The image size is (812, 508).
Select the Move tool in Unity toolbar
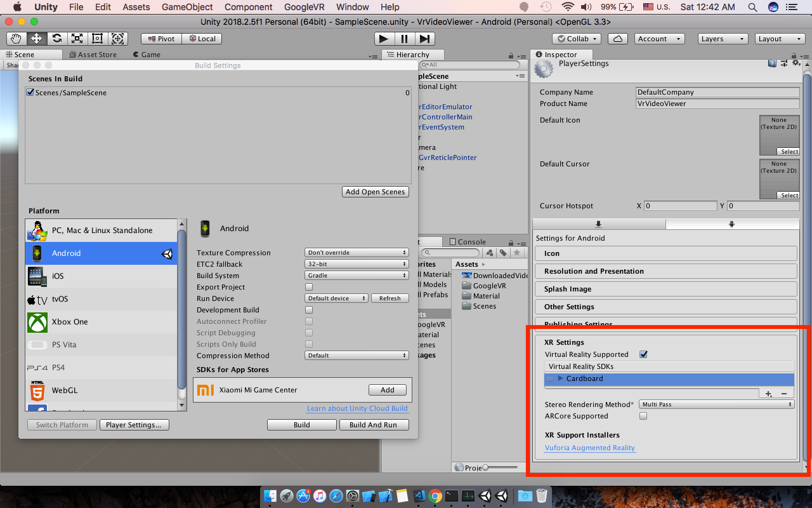point(36,39)
